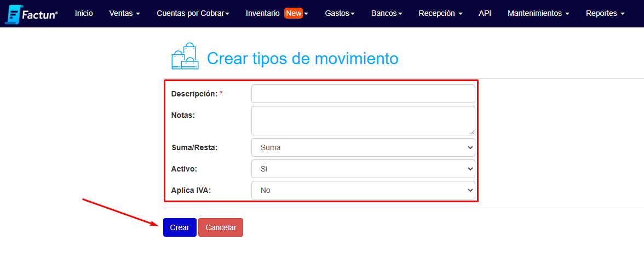Click the Factun logo
The image size is (644, 257).
point(31,14)
